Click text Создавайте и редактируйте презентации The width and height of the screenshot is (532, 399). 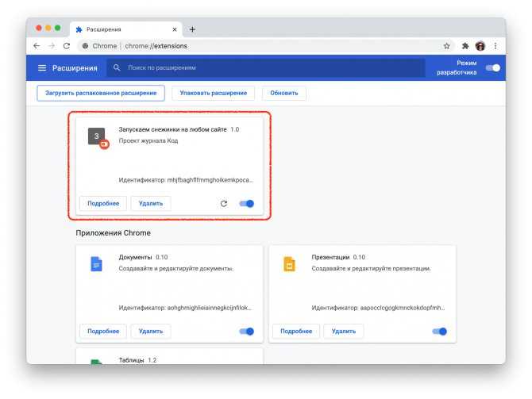(x=371, y=268)
